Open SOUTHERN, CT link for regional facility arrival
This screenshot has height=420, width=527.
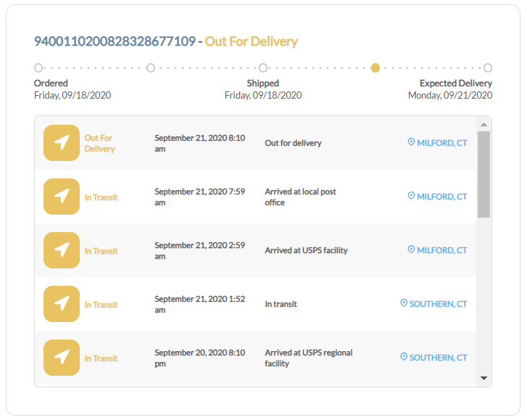tap(438, 358)
